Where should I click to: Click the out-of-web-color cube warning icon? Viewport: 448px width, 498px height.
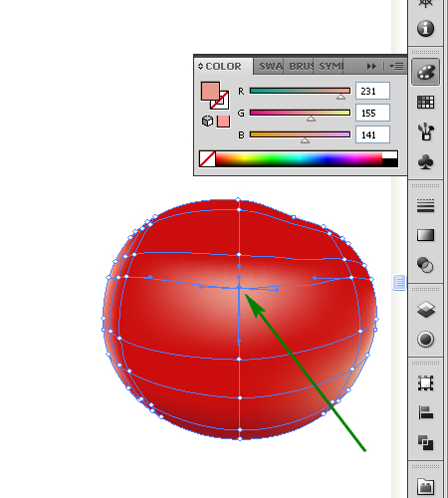coord(207,121)
